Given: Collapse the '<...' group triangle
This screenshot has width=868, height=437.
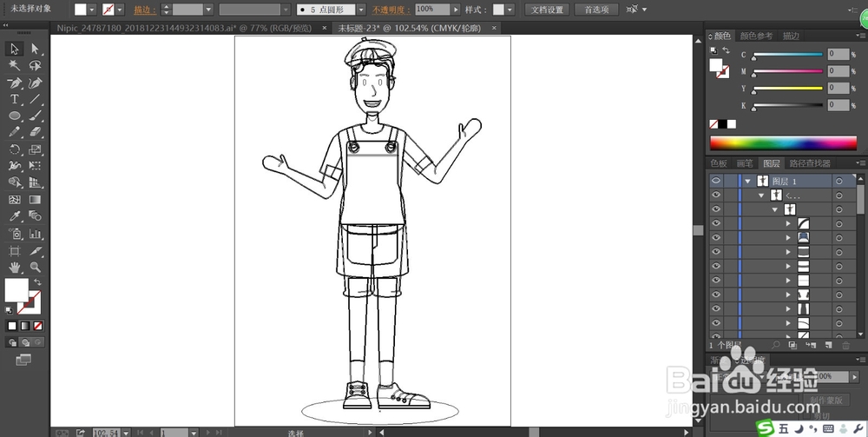Looking at the screenshot, I should pyautogui.click(x=762, y=195).
